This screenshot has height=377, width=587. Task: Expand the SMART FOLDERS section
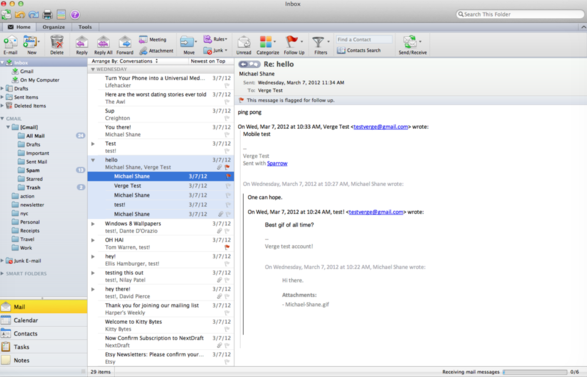click(2, 274)
